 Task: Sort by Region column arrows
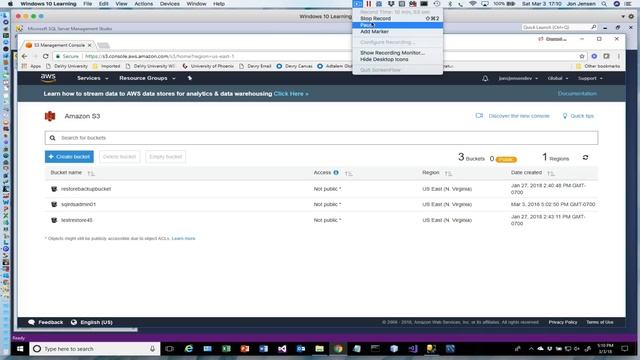tap(448, 173)
